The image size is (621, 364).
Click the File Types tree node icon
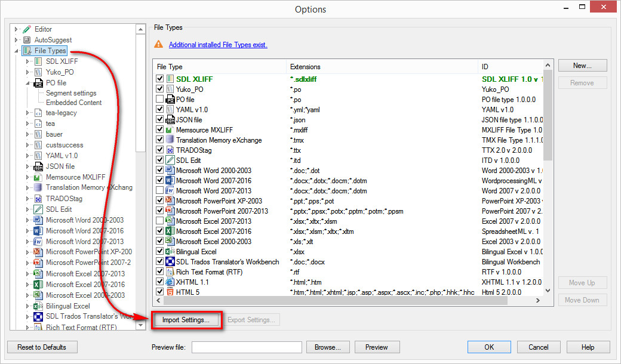(x=27, y=51)
